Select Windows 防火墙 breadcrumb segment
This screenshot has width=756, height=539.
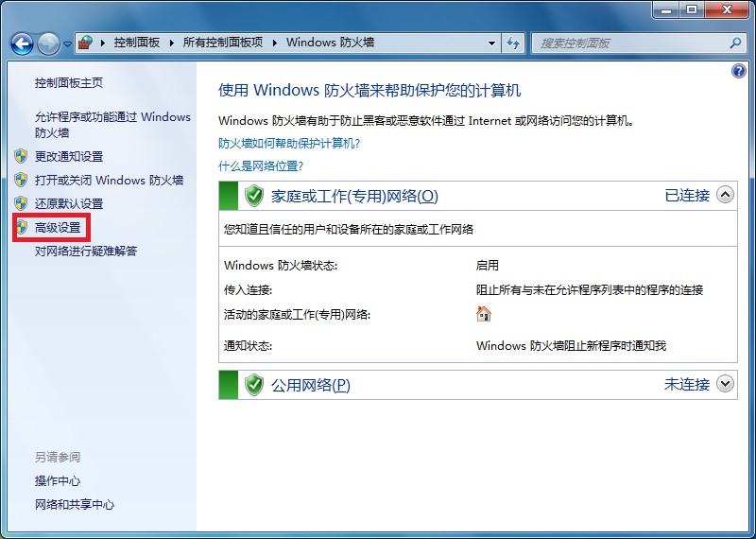coord(330,43)
